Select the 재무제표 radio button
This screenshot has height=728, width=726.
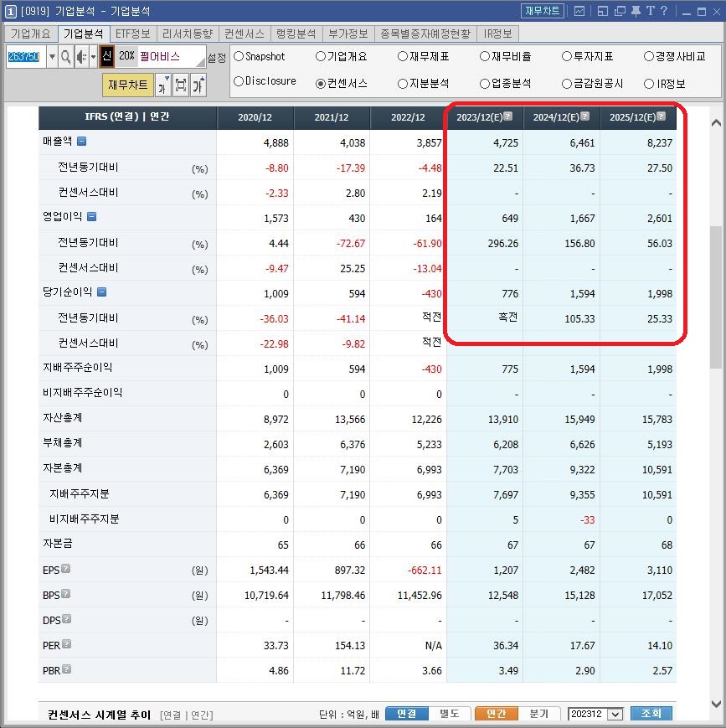click(x=403, y=57)
